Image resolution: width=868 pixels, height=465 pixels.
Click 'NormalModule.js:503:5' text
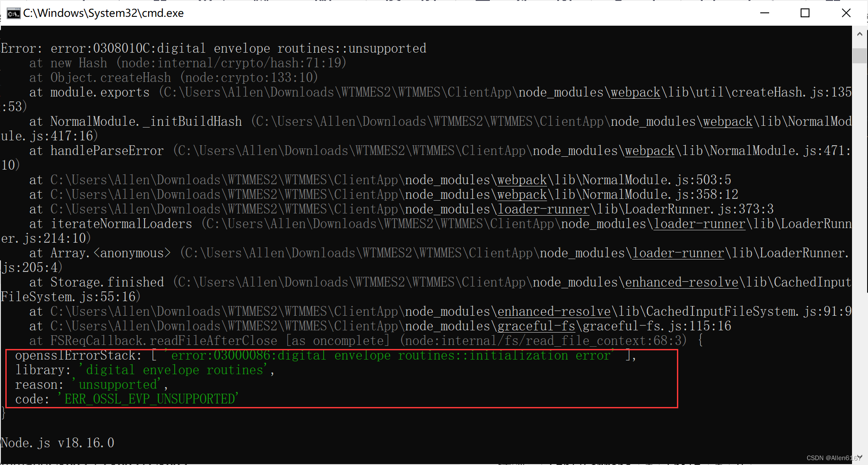[657, 180]
